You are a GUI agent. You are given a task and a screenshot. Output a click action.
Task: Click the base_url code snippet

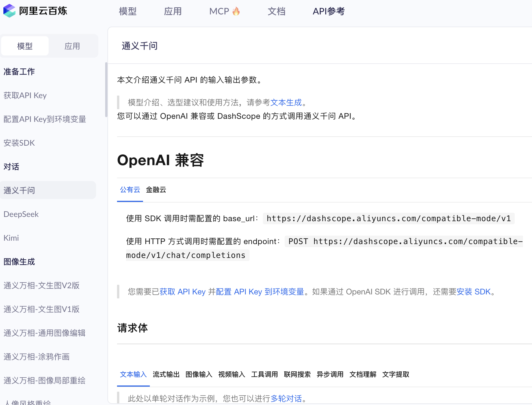pos(388,218)
